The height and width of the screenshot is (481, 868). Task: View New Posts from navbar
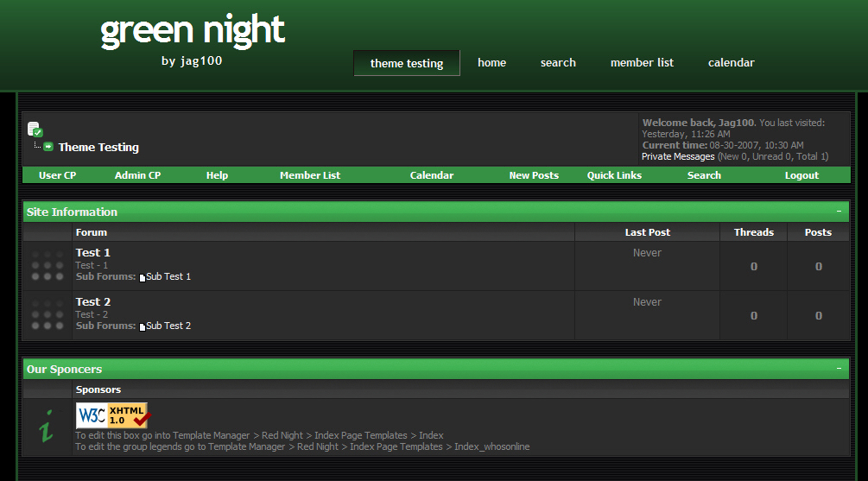point(534,175)
